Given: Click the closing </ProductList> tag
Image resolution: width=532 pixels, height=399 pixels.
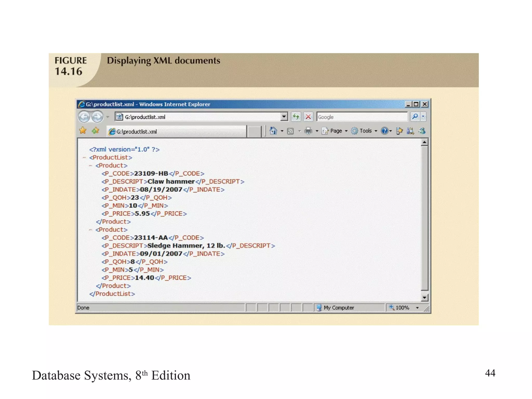Looking at the screenshot, I should (x=112, y=294).
